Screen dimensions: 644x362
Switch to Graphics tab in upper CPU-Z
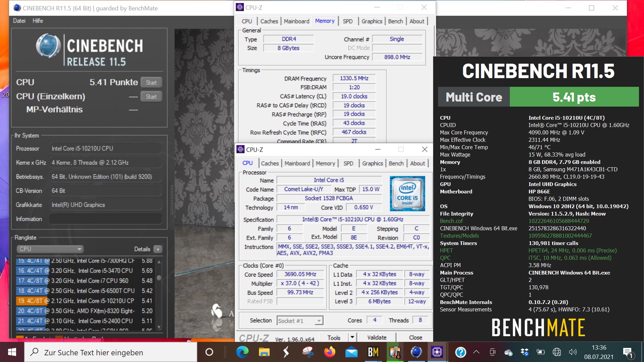[372, 21]
